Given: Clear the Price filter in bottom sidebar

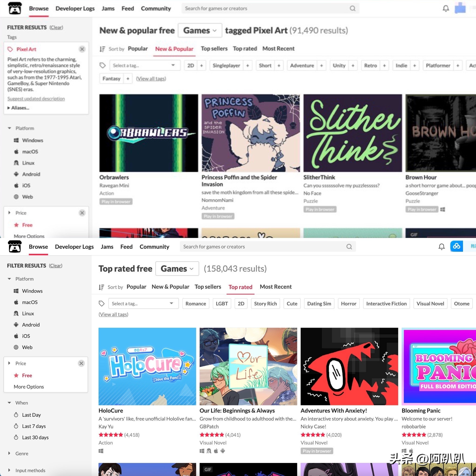Looking at the screenshot, I should click(81, 363).
